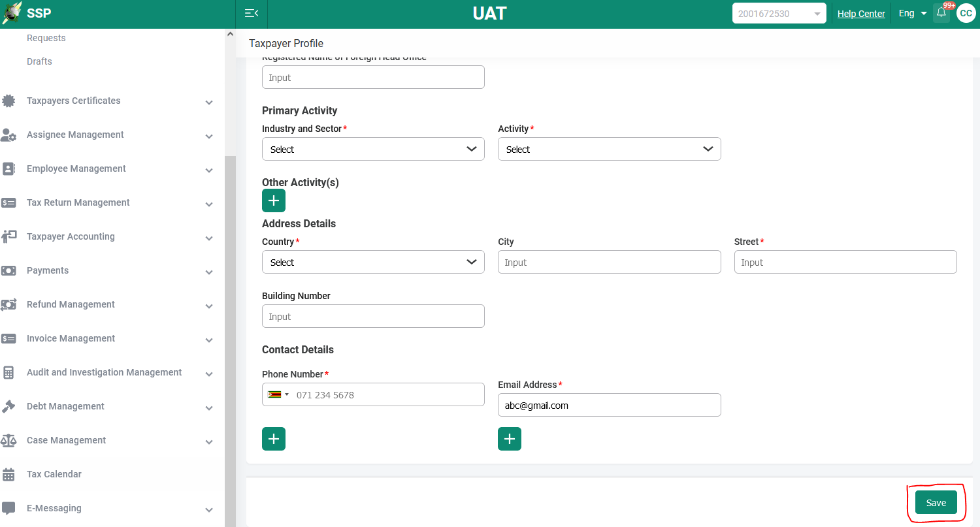Open the Drafts menu item
The height and width of the screenshot is (527, 980).
click(39, 61)
